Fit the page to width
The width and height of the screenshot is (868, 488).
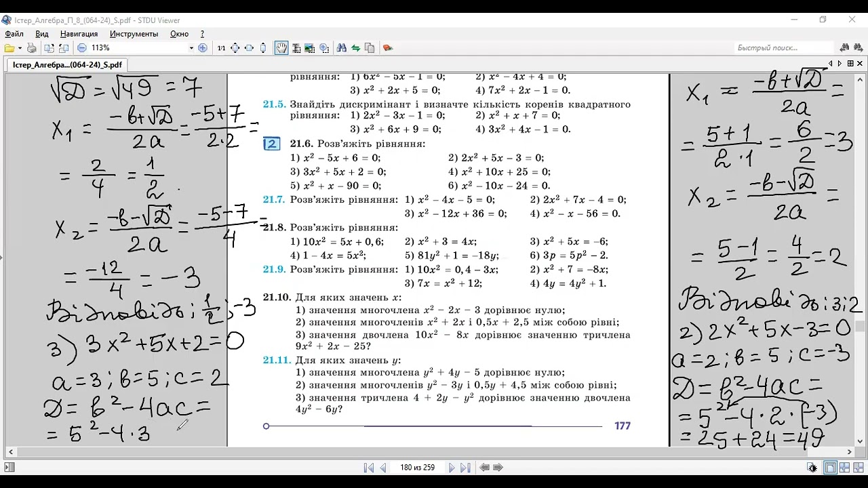(x=249, y=48)
